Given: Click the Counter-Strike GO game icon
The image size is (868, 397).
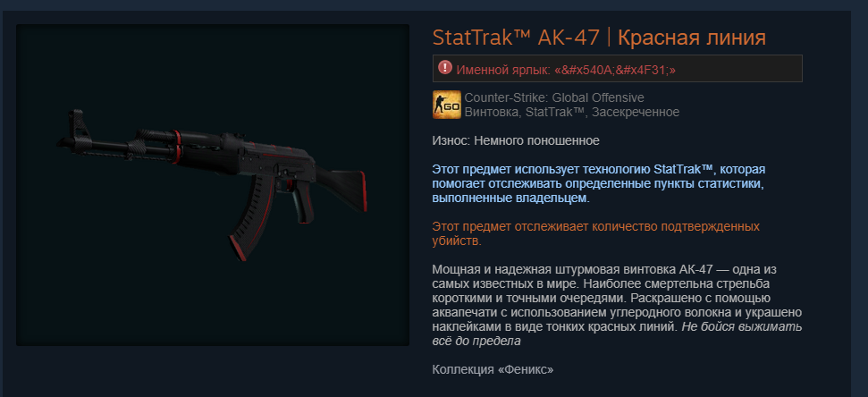Looking at the screenshot, I should click(446, 105).
